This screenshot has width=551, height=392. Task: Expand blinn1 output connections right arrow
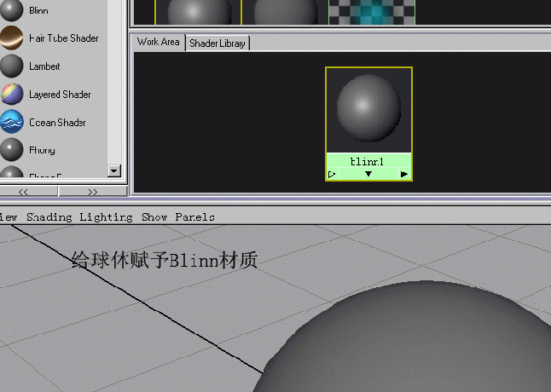coord(404,174)
